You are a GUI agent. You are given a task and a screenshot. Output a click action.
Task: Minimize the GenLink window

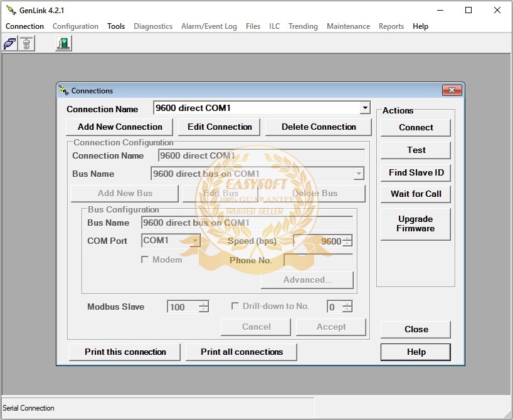[x=440, y=10]
